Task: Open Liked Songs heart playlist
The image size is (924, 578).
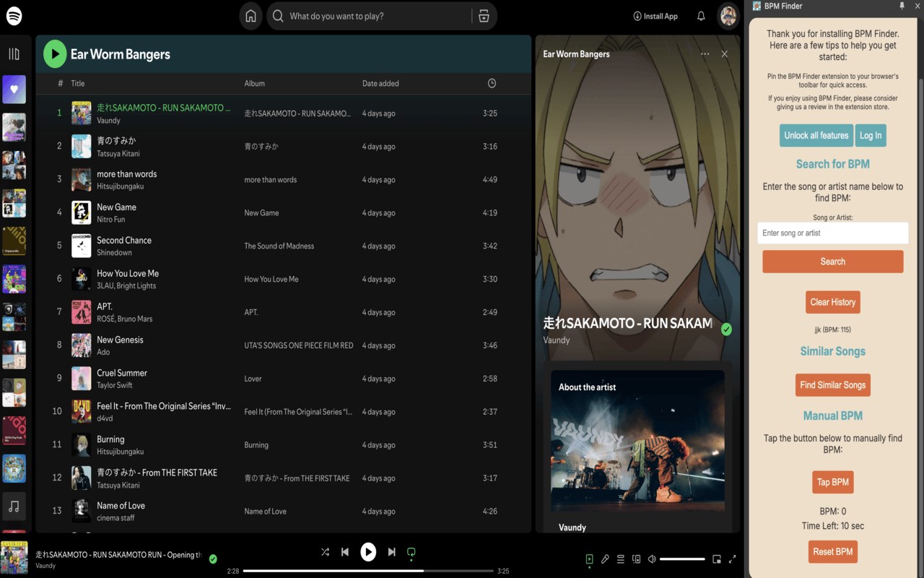Action: tap(14, 90)
